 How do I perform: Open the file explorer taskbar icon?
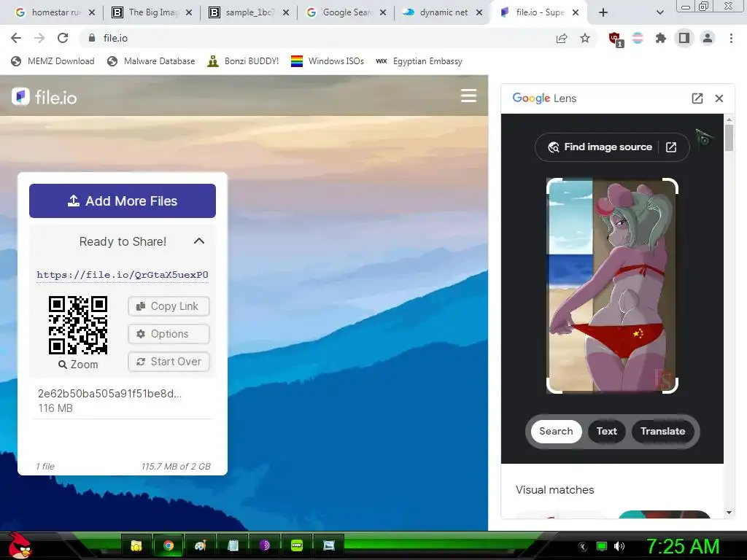136,545
